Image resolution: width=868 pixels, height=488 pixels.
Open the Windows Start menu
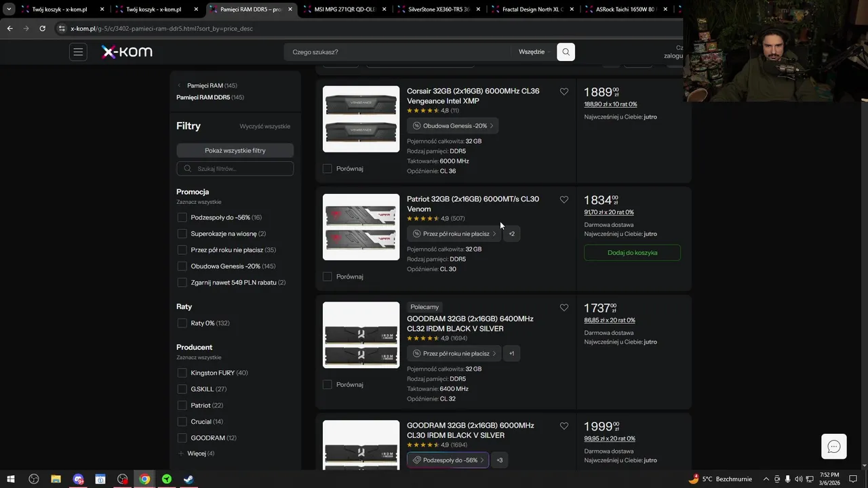point(11,479)
